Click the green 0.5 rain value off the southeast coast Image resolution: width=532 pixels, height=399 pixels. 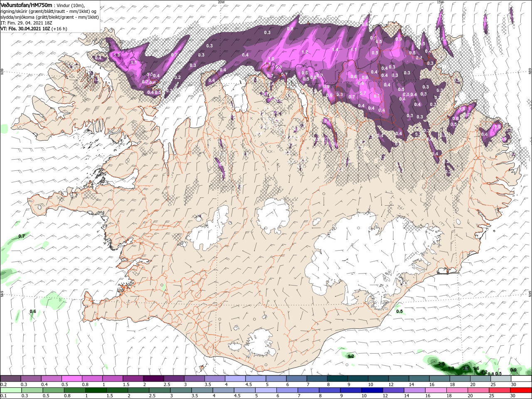point(399,311)
